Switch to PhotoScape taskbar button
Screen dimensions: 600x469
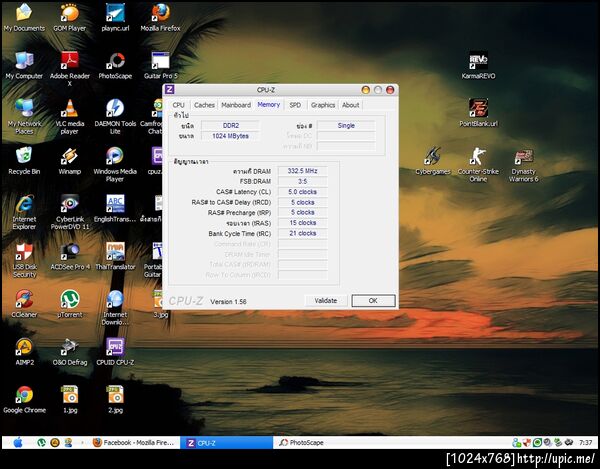pos(302,443)
